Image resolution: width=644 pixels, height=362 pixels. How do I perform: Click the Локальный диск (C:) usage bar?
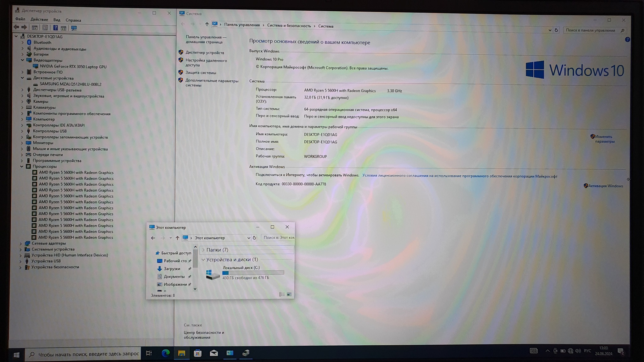(x=253, y=273)
